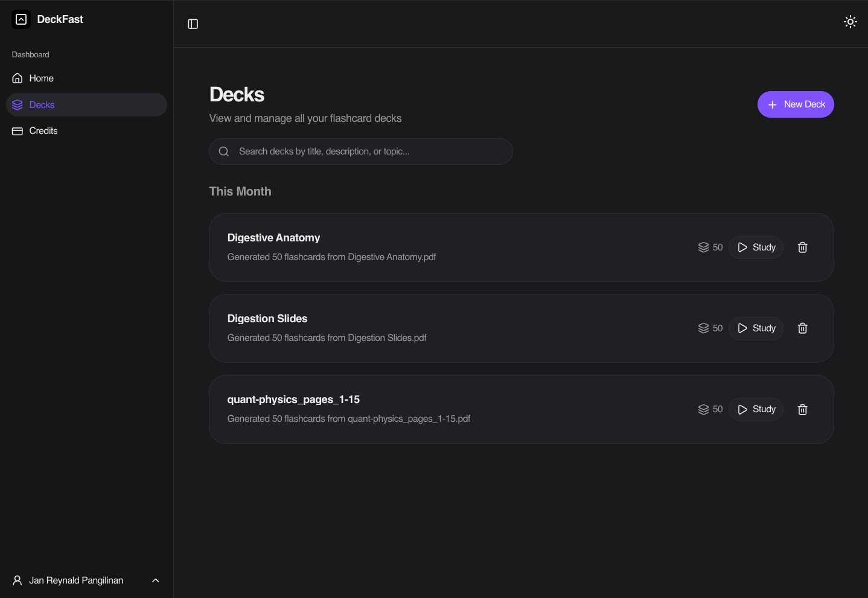868x598 pixels.
Task: Focus the search decks input field
Action: click(x=368, y=151)
